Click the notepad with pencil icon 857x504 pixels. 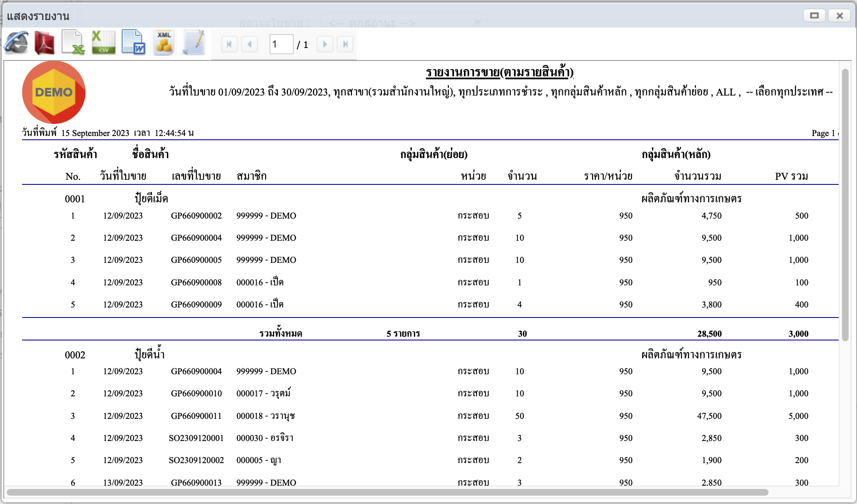click(x=194, y=43)
